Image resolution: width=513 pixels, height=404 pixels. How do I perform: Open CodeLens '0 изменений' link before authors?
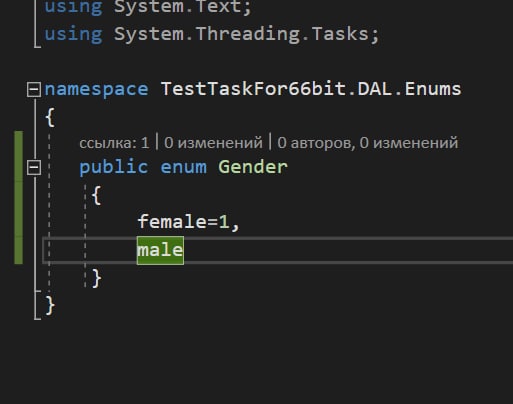[x=213, y=143]
